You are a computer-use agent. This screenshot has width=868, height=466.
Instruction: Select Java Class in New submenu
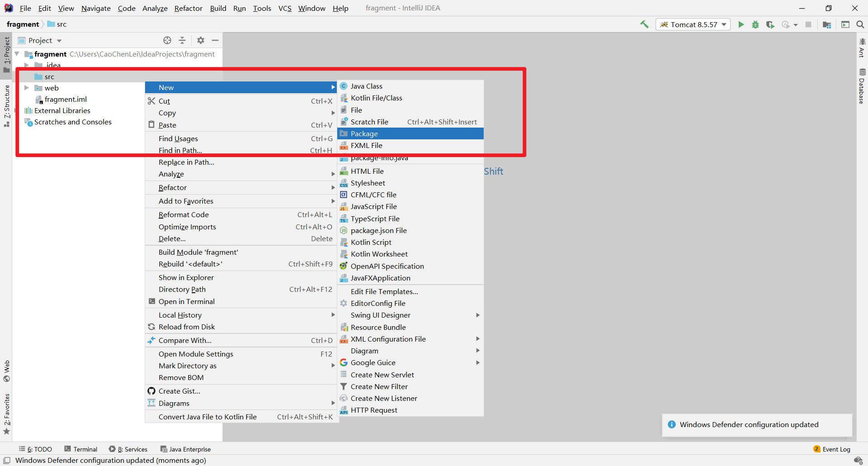pyautogui.click(x=410, y=86)
